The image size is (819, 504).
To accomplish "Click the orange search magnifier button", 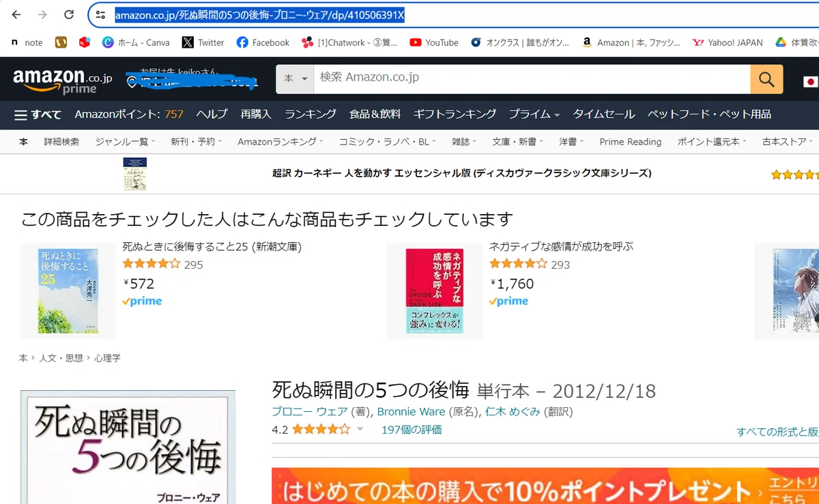I will [766, 79].
